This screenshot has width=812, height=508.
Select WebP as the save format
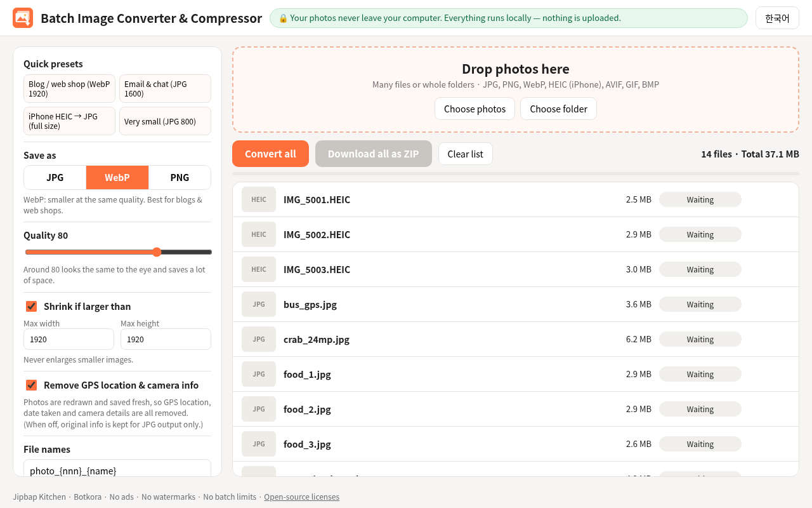coord(117,178)
